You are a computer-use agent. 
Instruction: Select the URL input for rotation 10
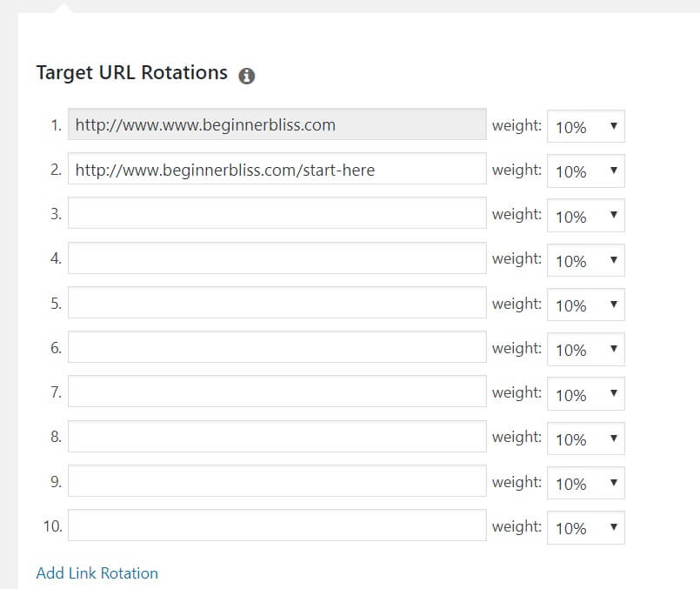[277, 526]
